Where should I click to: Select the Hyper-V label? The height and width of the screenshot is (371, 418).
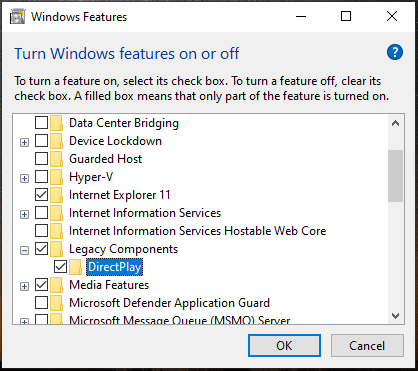click(x=91, y=177)
